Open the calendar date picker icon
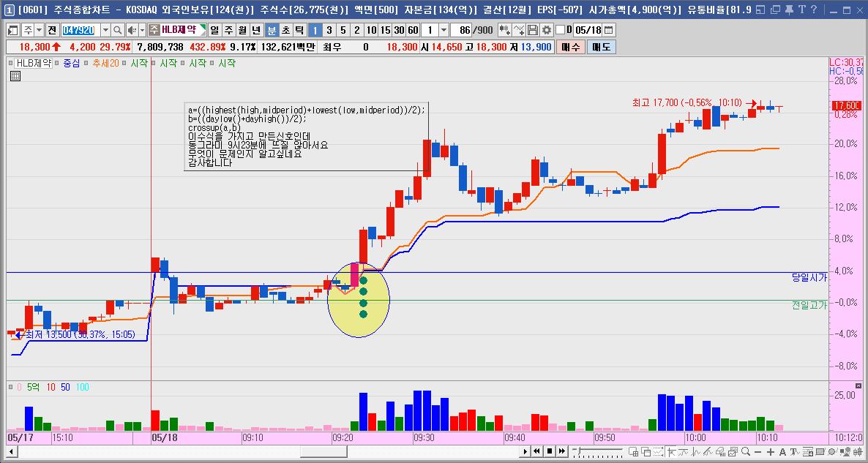The height and width of the screenshot is (463, 868). tap(609, 30)
